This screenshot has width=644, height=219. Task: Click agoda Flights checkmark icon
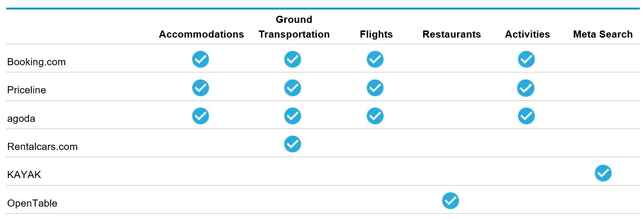click(375, 116)
